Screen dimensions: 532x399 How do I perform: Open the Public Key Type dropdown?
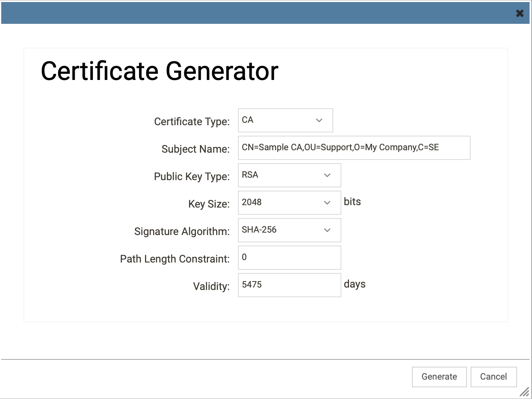point(290,175)
